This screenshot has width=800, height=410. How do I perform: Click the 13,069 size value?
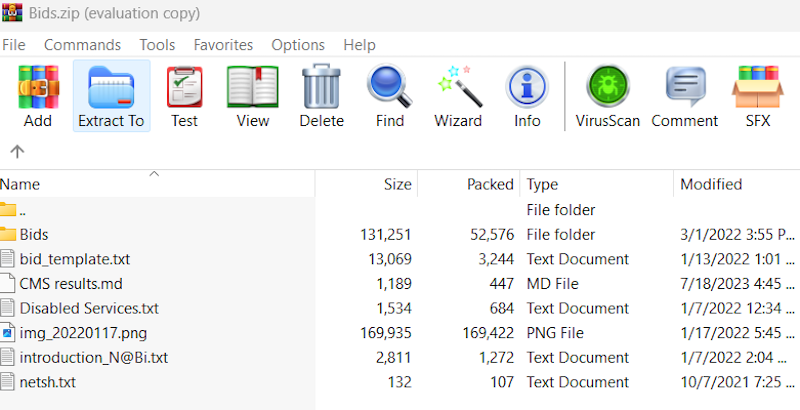pos(390,259)
